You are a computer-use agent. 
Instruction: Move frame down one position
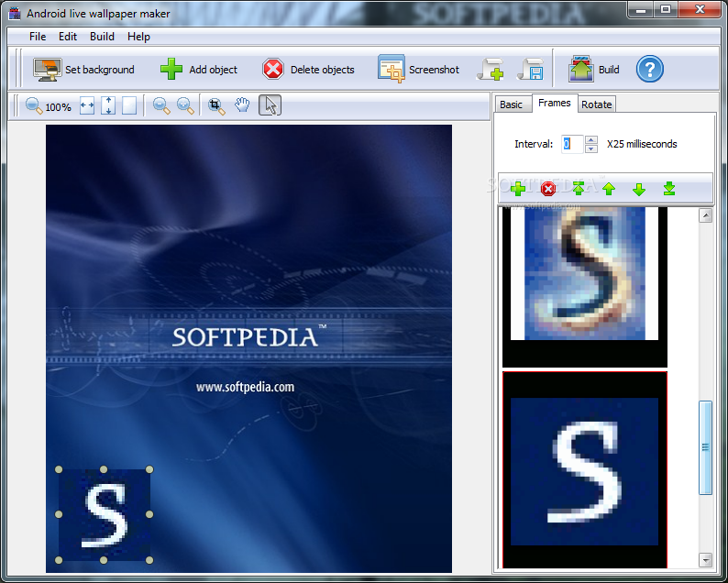click(x=639, y=189)
